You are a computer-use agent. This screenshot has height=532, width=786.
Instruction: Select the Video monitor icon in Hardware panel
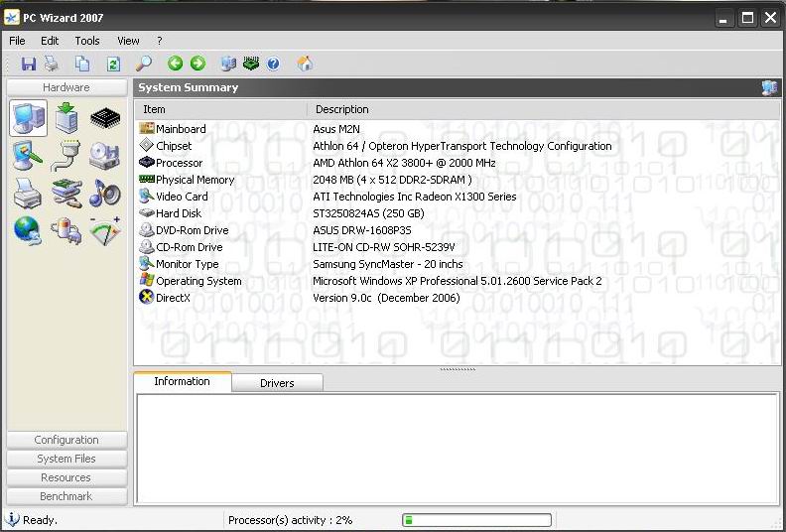(28, 156)
